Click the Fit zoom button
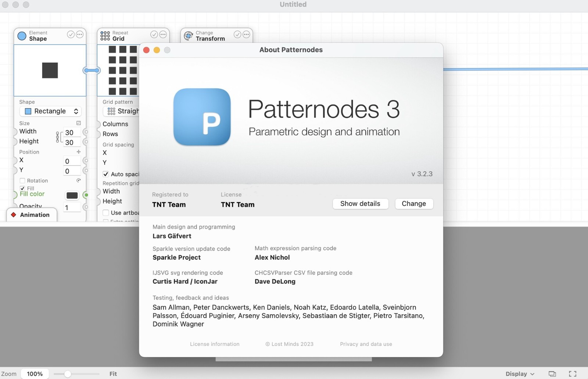Image resolution: width=588 pixels, height=379 pixels. (x=113, y=374)
